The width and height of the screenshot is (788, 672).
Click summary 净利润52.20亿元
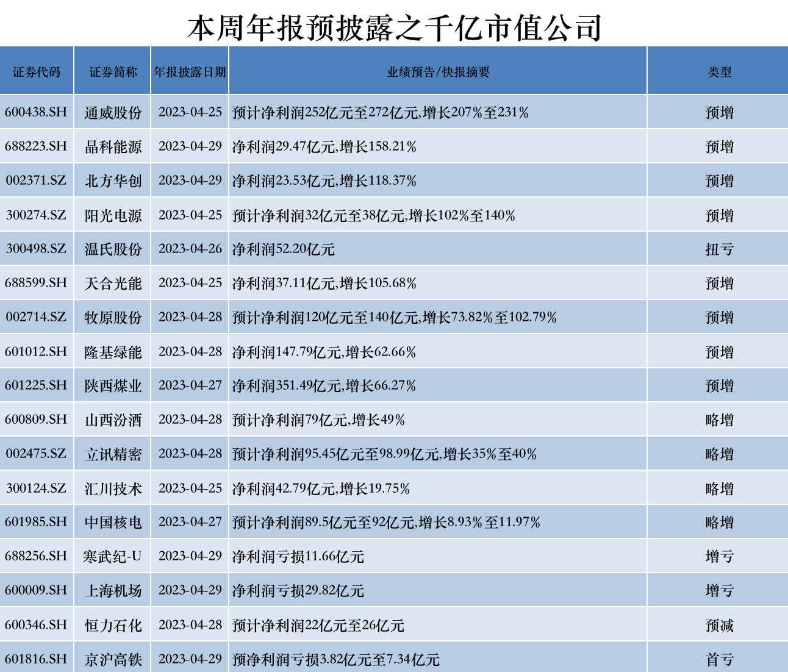coord(284,249)
